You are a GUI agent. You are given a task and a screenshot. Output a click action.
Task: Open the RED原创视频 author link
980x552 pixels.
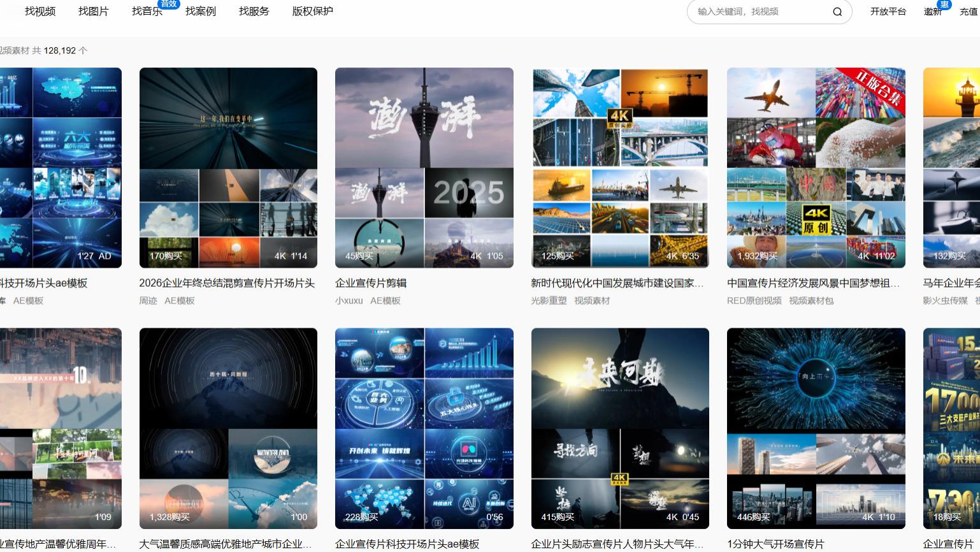click(x=753, y=300)
